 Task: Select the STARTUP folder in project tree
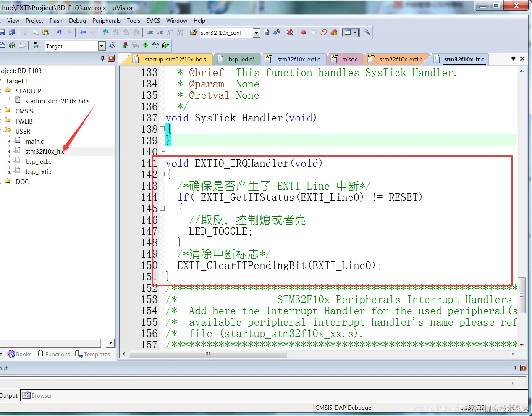pos(28,91)
